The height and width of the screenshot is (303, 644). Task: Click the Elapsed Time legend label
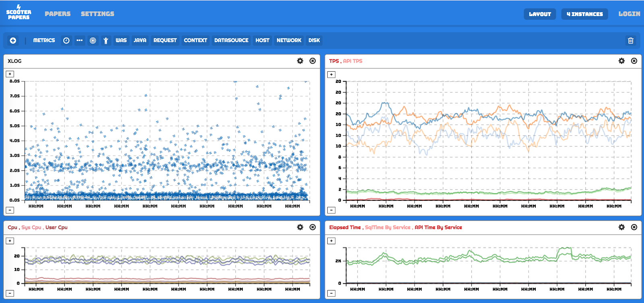tap(345, 227)
